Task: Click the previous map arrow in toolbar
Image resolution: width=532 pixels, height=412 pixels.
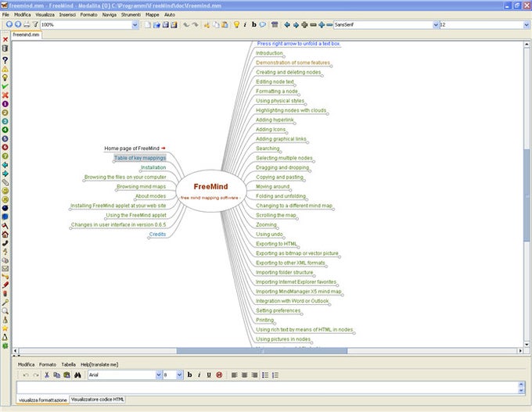Action: [9, 24]
